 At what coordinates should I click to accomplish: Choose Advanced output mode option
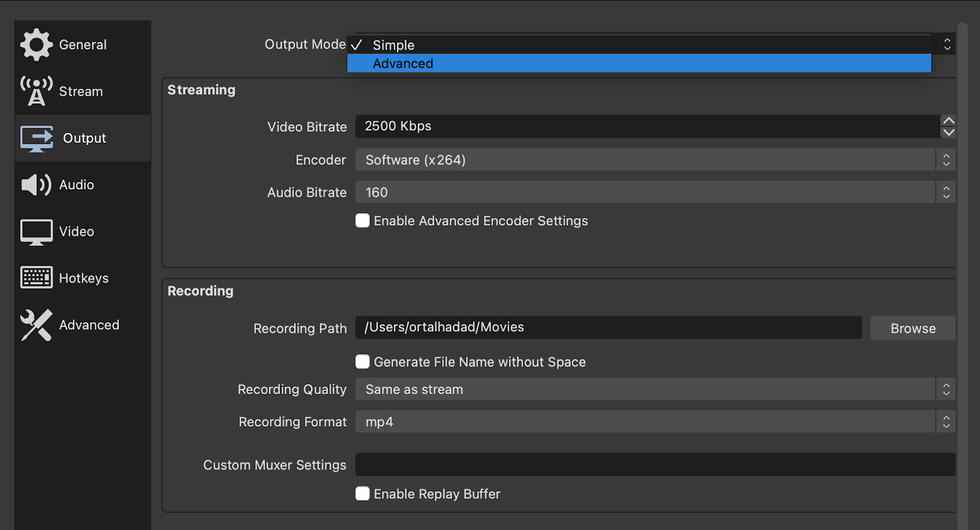click(x=639, y=63)
